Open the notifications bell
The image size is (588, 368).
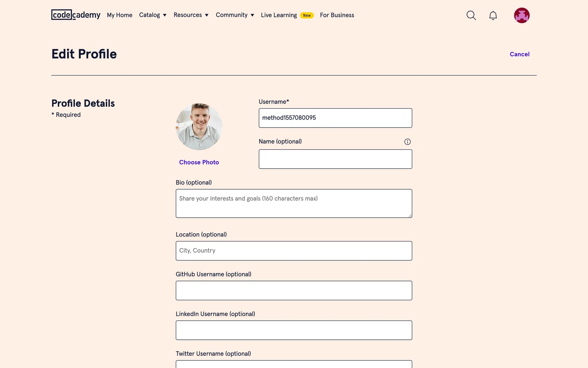(493, 15)
